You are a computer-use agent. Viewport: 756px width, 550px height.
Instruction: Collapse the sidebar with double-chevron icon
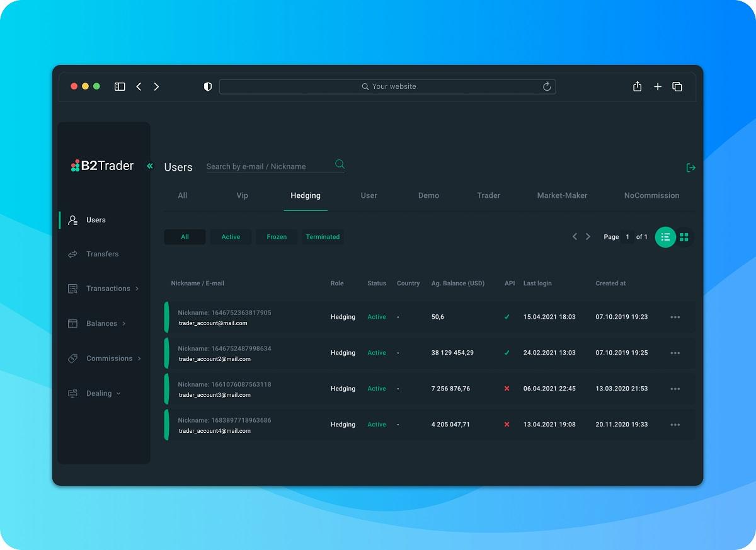tap(150, 166)
